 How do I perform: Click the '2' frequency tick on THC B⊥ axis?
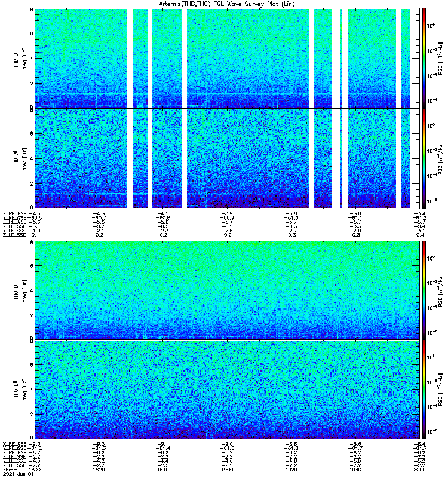pyautogui.click(x=32, y=315)
